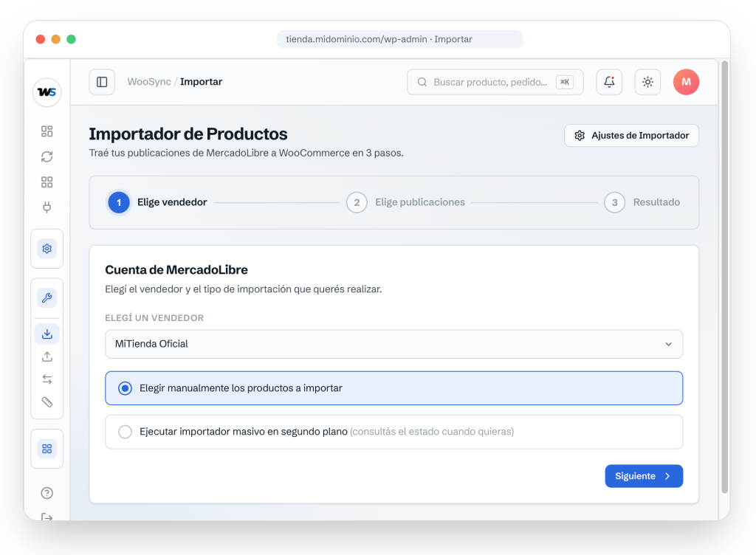
Task: Open the M user avatar menu
Action: click(686, 82)
